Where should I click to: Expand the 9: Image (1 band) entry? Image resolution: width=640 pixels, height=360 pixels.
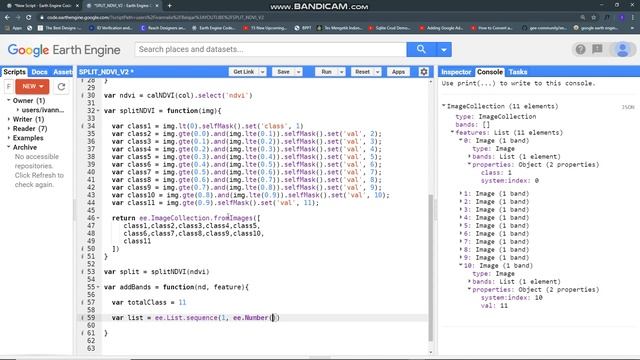(461, 258)
